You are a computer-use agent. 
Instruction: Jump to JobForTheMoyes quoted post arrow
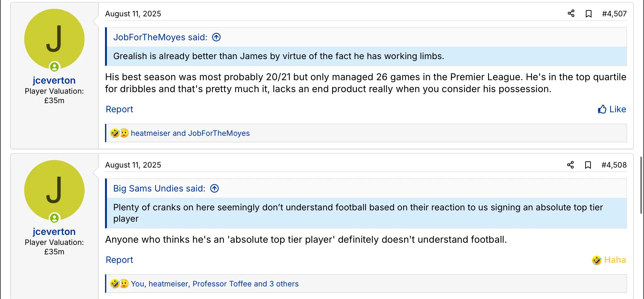[x=216, y=37]
